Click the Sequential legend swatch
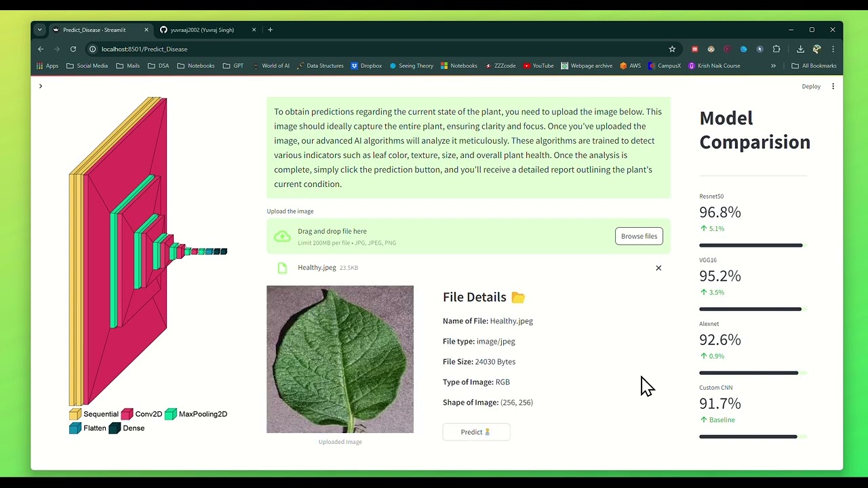The image size is (868, 488). tap(75, 413)
